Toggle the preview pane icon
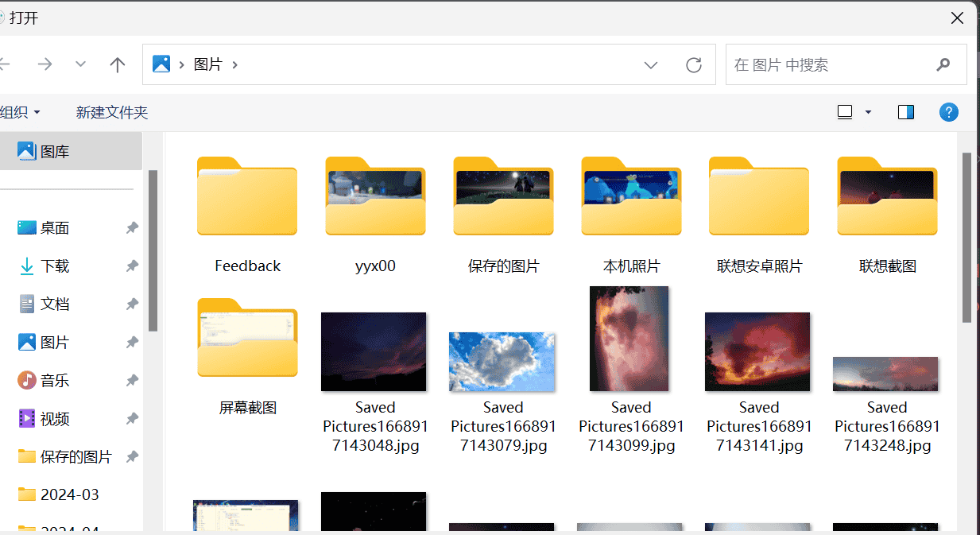 click(904, 111)
